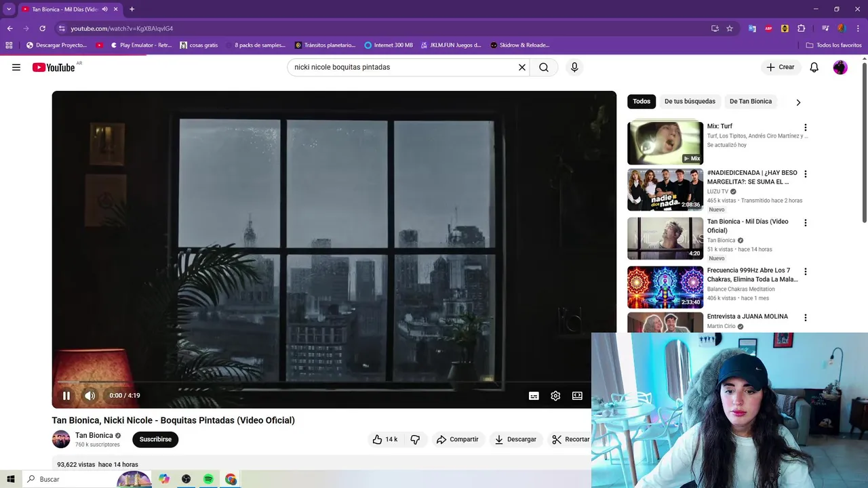The width and height of the screenshot is (868, 488).
Task: Open the #NADIEDICENADA thumbnail
Action: [665, 190]
